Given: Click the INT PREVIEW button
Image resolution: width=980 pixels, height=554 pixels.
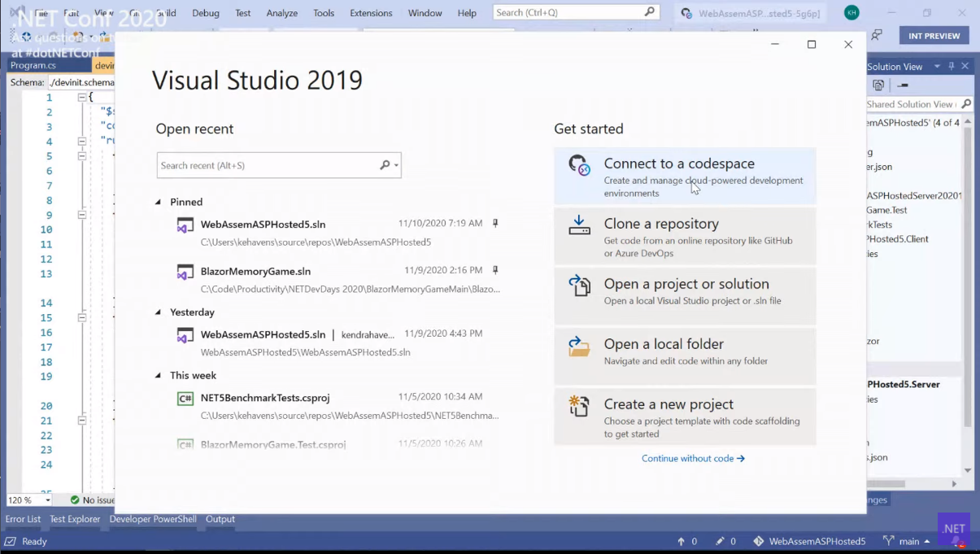Looking at the screenshot, I should click(934, 36).
